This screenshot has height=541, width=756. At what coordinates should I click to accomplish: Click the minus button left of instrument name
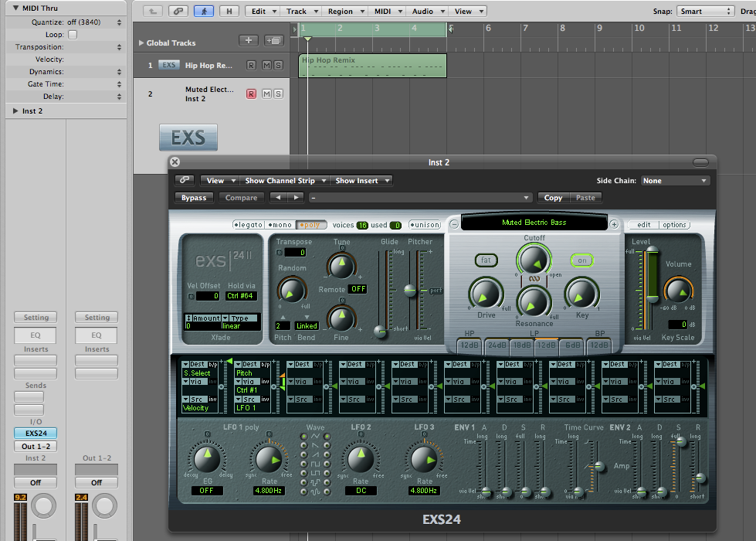pyautogui.click(x=454, y=224)
